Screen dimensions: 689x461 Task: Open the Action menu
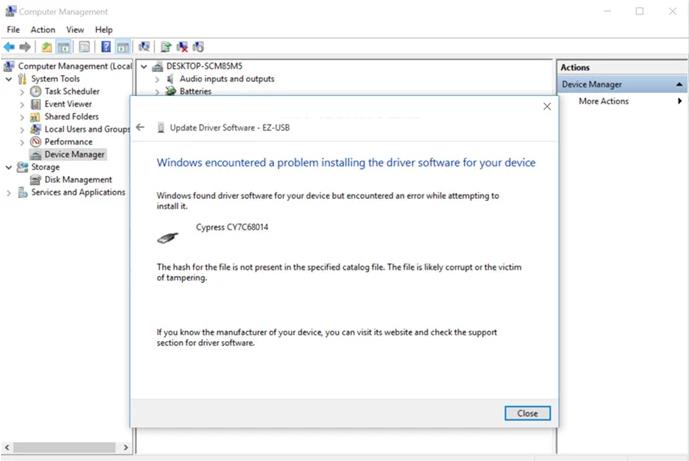[43, 29]
